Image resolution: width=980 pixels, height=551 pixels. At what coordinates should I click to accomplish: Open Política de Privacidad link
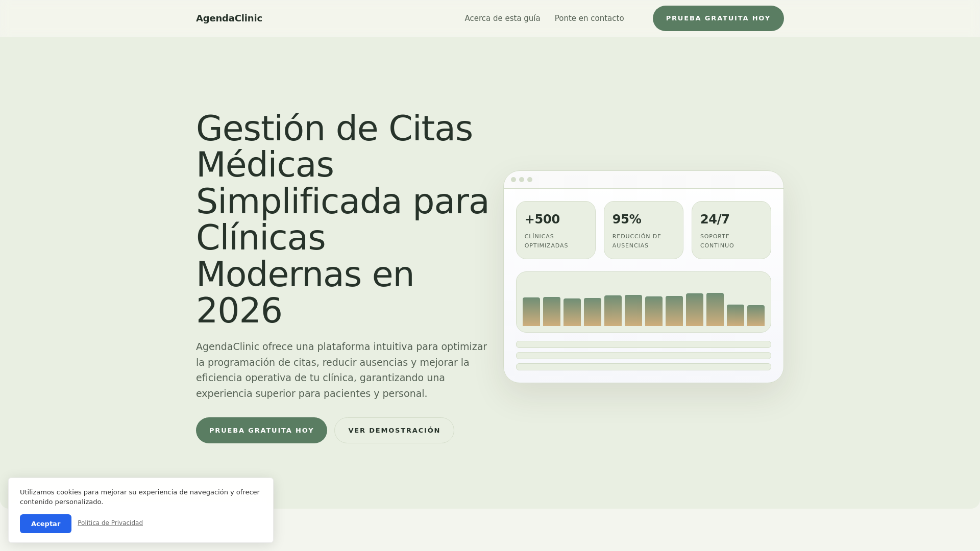click(x=110, y=523)
